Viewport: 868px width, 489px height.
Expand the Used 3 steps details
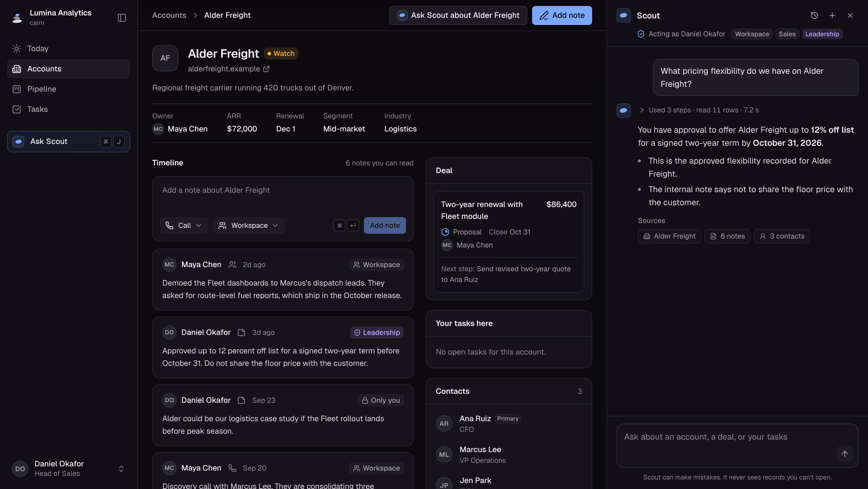[x=699, y=110]
